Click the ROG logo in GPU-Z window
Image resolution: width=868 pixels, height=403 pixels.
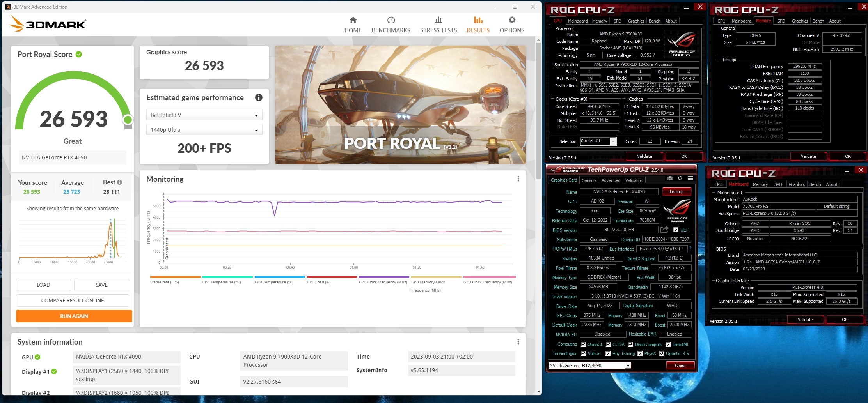click(677, 210)
